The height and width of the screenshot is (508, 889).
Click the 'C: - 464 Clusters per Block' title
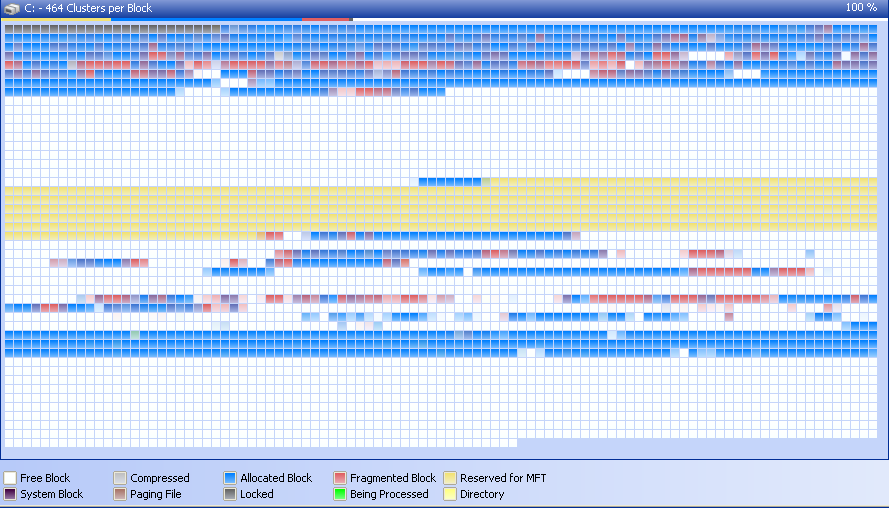point(88,8)
